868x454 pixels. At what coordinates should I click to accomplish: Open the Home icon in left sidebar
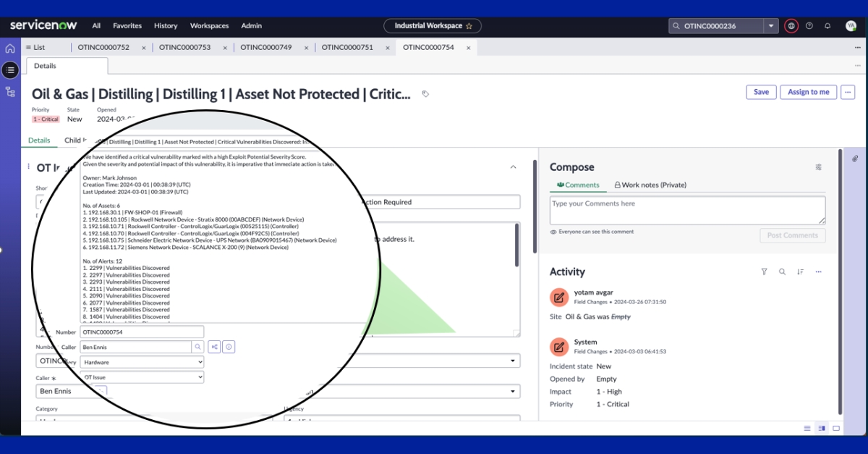click(x=10, y=49)
